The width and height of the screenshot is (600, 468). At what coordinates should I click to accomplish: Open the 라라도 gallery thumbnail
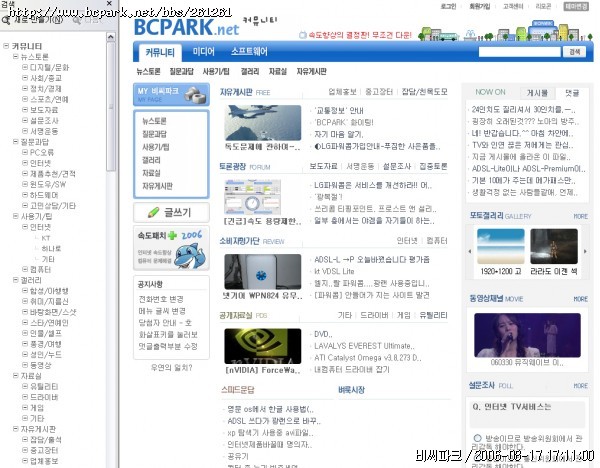point(554,246)
